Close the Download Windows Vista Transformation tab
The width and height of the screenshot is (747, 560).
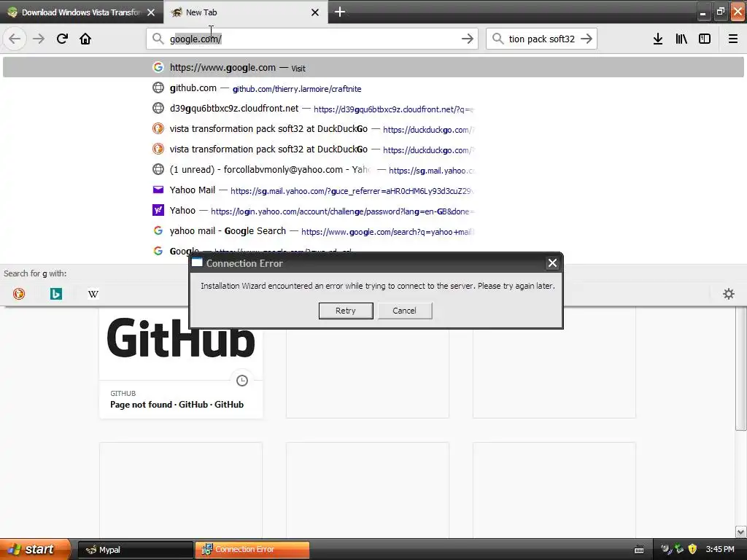click(151, 12)
